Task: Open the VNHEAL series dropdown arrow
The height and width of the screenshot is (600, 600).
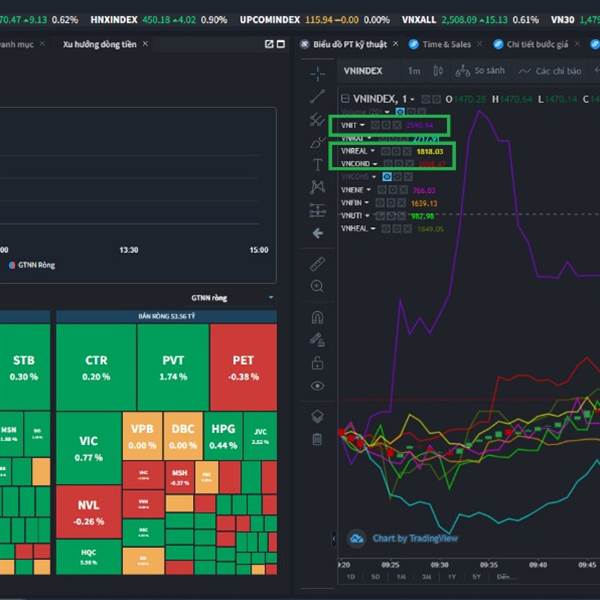Action: 373,228
